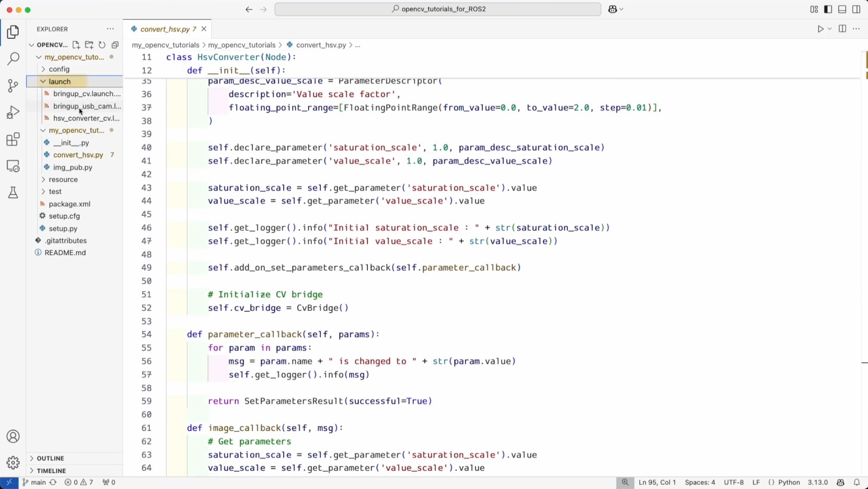Click the Python language mode indicator
This screenshot has width=868, height=489.
pyautogui.click(x=789, y=482)
